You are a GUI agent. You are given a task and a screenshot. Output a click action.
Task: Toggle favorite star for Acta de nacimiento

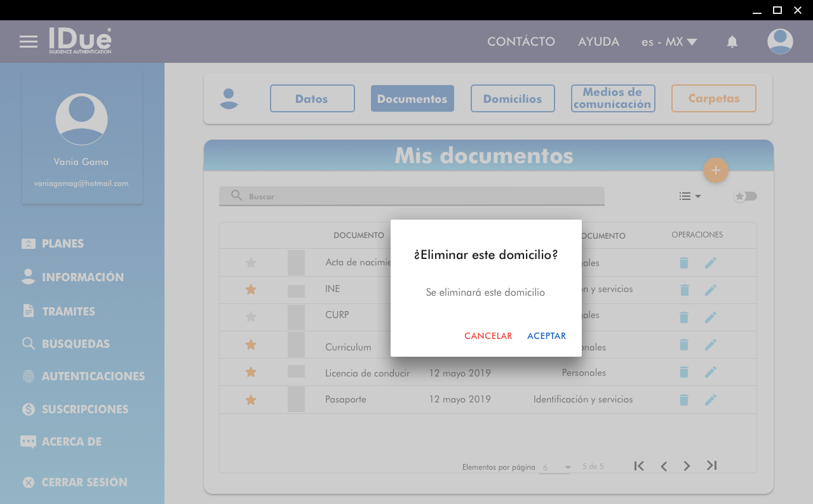[x=251, y=263]
